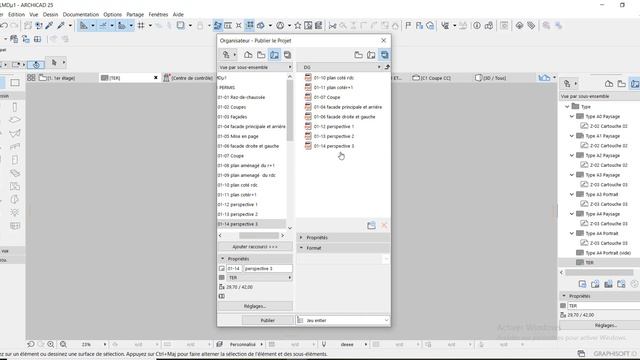
Task: Open the Vue menu
Action: click(x=33, y=14)
